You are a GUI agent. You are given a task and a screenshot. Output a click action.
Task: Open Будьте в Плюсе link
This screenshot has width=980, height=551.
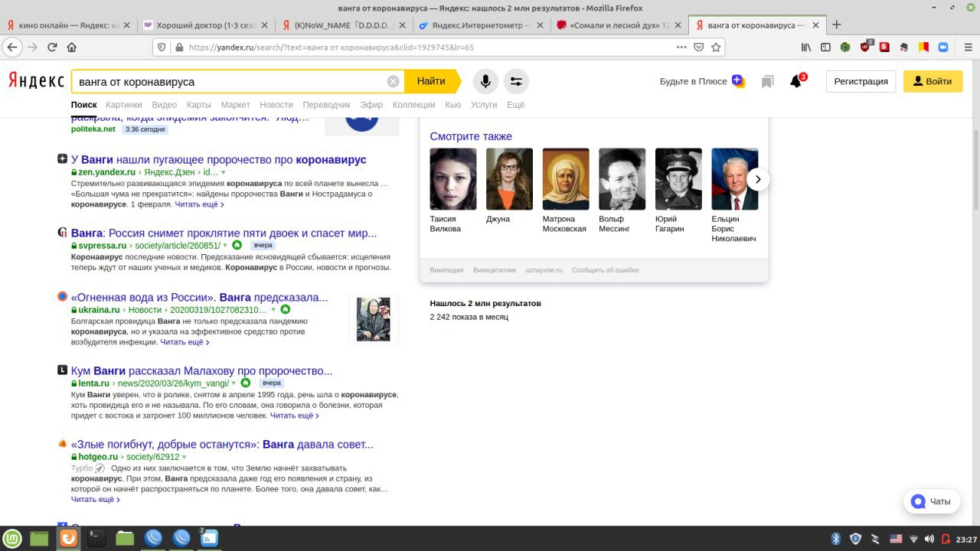(x=701, y=81)
